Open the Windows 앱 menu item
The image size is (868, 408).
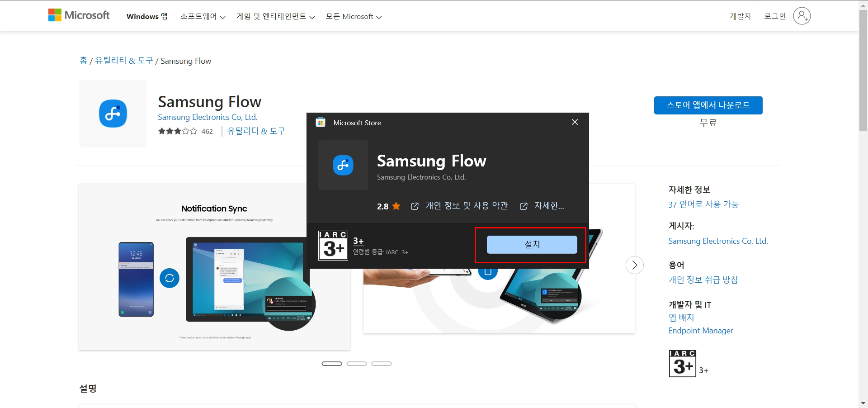[x=147, y=16]
